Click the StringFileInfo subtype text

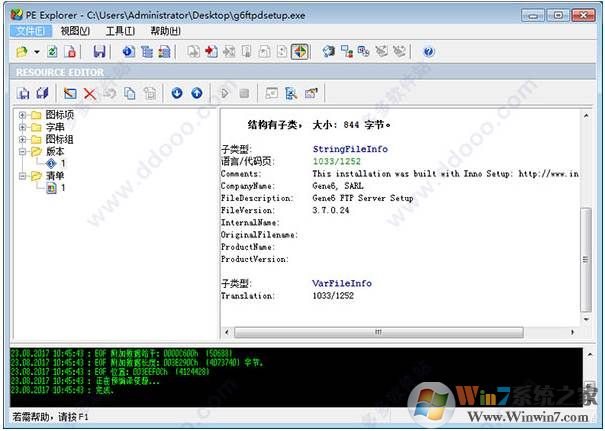[350, 149]
